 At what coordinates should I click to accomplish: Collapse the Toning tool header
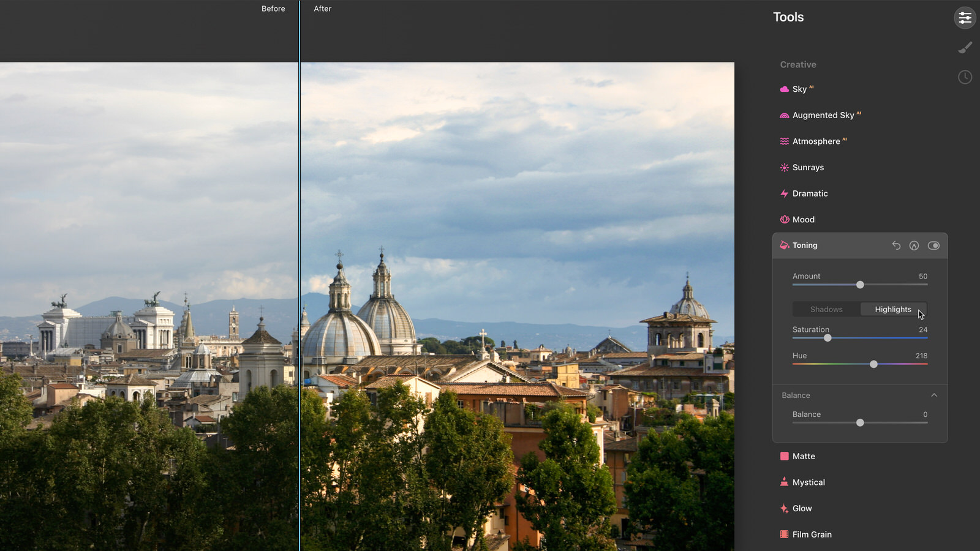(x=860, y=246)
